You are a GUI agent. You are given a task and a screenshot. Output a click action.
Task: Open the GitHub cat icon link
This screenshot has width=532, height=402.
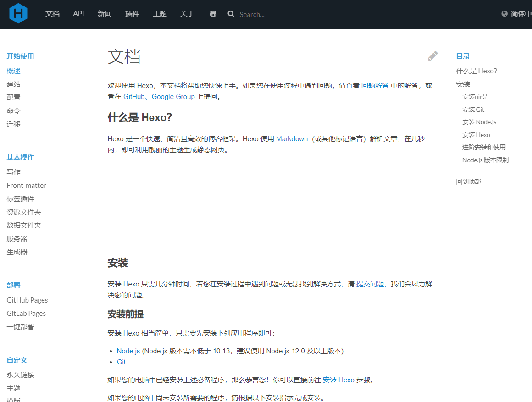pos(213,14)
